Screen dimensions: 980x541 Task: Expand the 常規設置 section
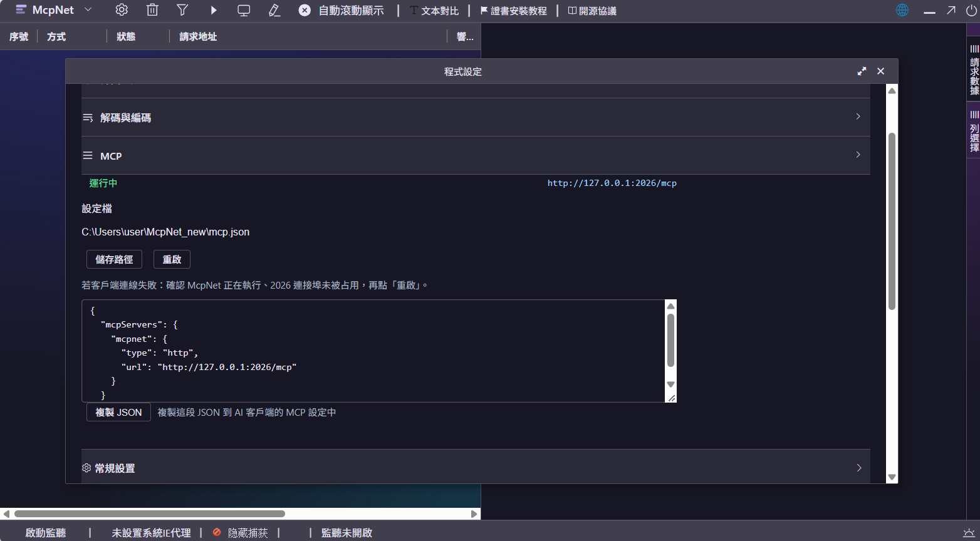pyautogui.click(x=476, y=467)
